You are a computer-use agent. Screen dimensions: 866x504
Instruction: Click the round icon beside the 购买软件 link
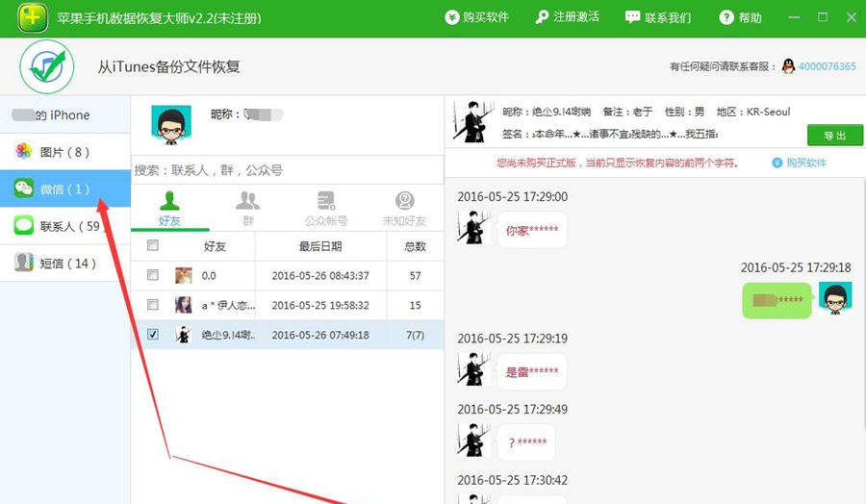[777, 163]
